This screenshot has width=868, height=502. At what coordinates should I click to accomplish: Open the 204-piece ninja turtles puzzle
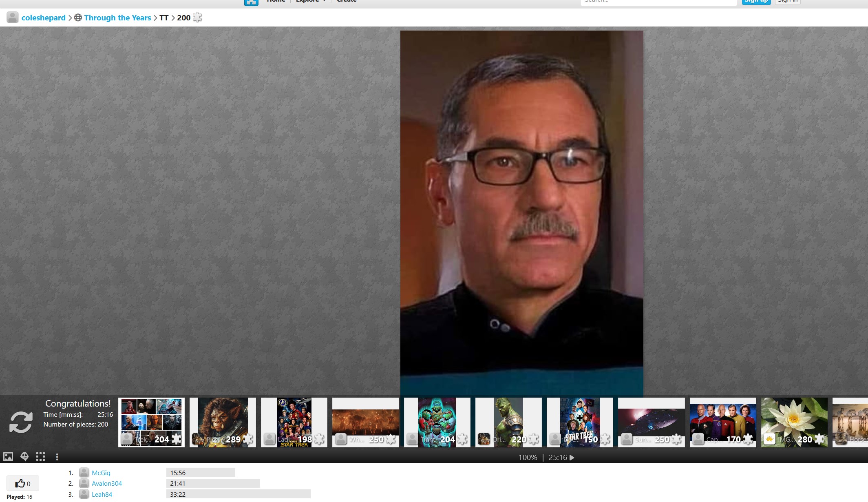[x=437, y=422]
